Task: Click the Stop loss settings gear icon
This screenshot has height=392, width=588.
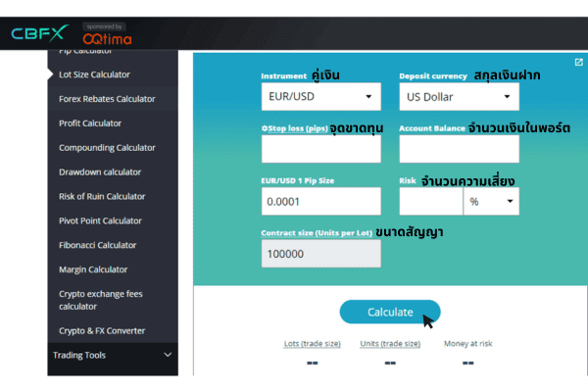Action: pos(265,128)
